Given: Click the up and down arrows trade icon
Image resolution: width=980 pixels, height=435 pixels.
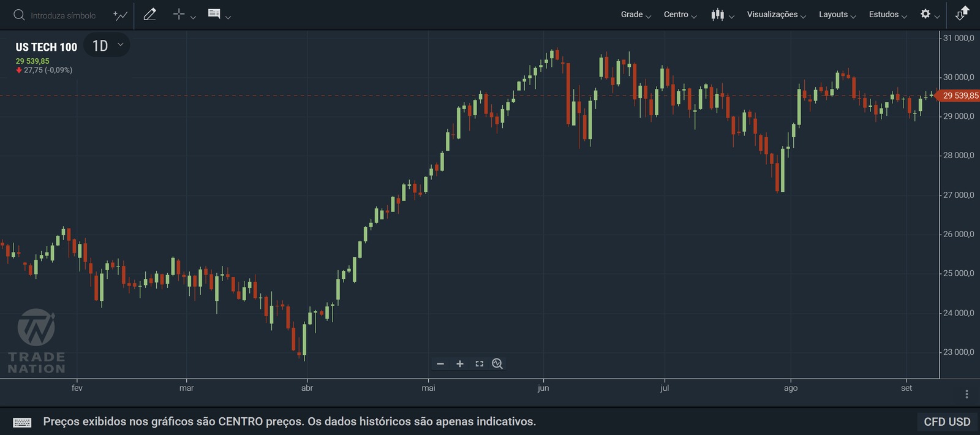Looking at the screenshot, I should point(963,13).
